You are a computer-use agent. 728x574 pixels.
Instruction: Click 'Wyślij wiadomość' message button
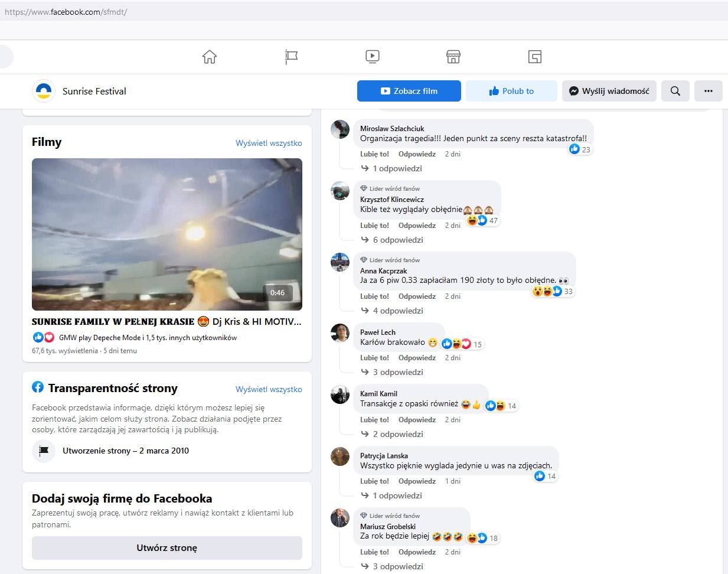[x=609, y=91]
